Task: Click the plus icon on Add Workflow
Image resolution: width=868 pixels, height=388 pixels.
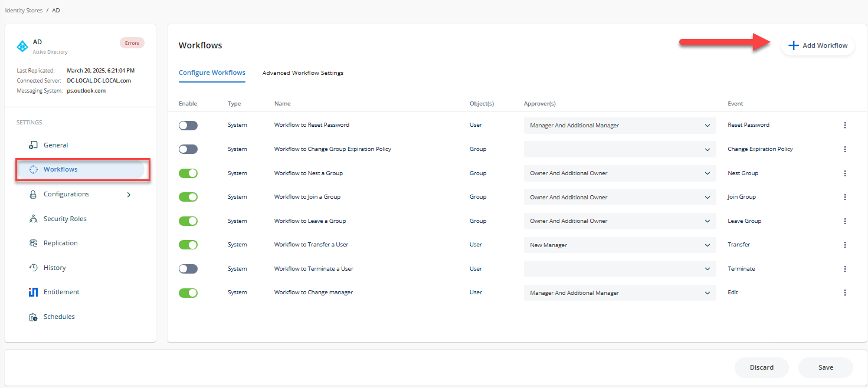Action: (x=794, y=45)
